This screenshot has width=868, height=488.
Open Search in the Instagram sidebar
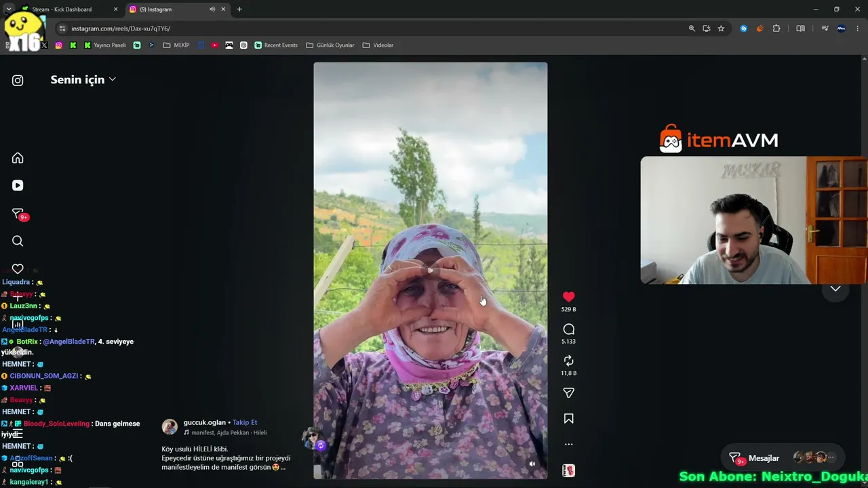(18, 241)
